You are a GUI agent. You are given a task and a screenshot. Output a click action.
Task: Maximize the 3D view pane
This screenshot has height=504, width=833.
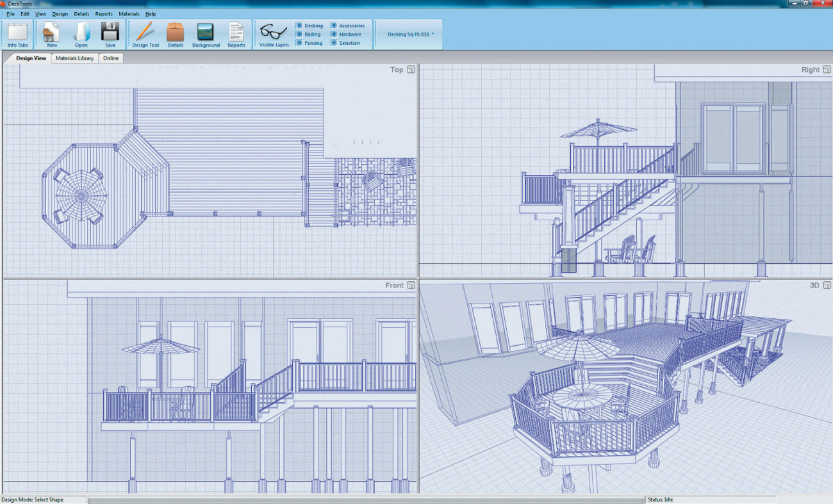(827, 285)
